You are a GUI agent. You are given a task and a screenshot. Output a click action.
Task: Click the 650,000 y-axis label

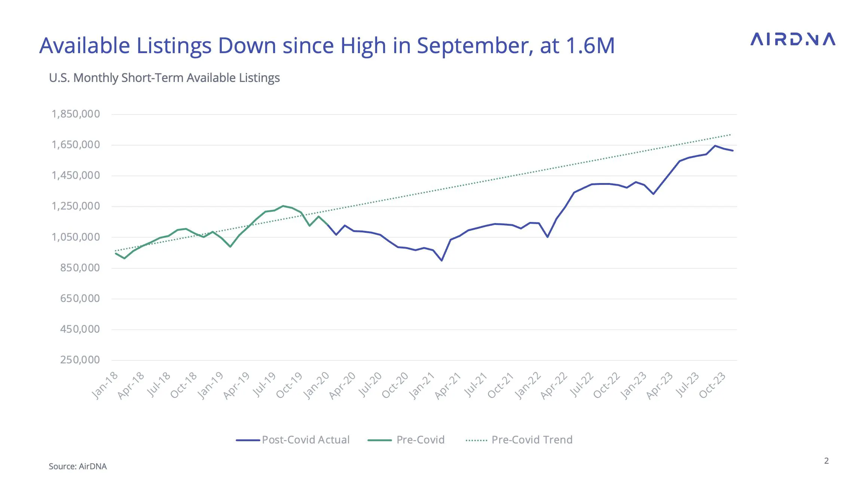point(80,298)
